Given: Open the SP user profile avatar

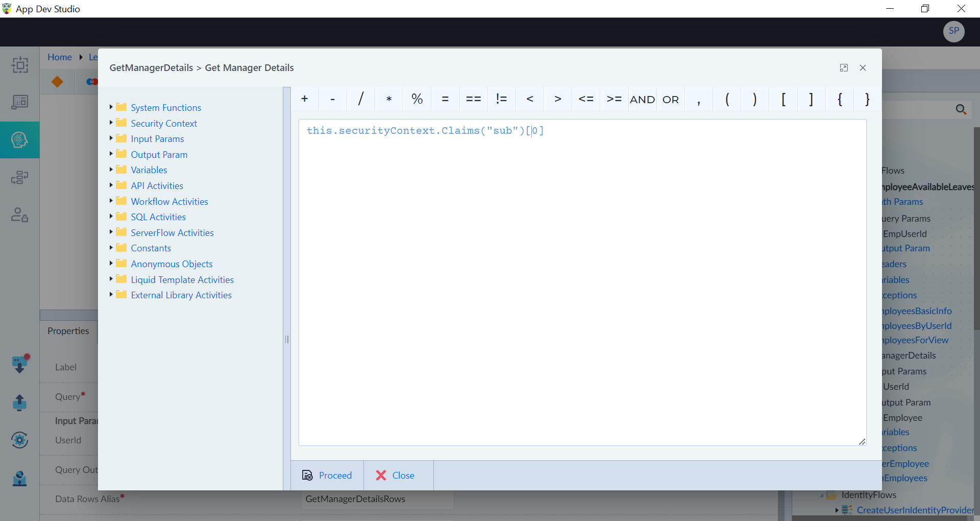Looking at the screenshot, I should (953, 31).
